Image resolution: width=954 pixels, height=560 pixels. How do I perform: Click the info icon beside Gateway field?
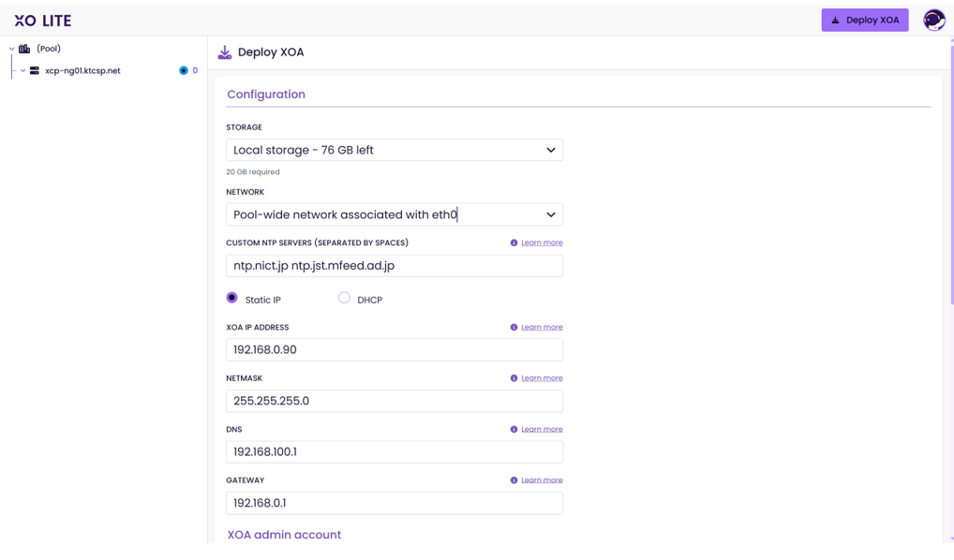[x=514, y=480]
